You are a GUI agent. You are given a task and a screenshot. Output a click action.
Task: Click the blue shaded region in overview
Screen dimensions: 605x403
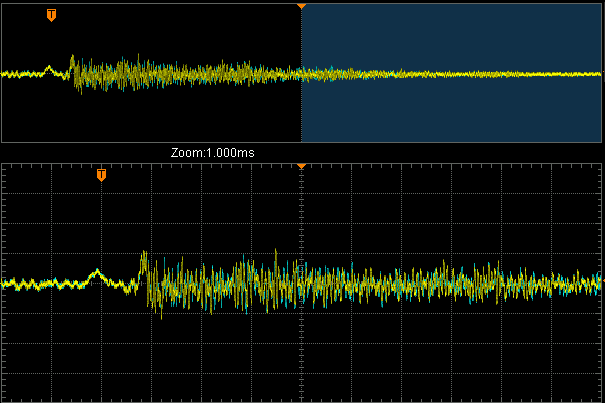(451, 73)
